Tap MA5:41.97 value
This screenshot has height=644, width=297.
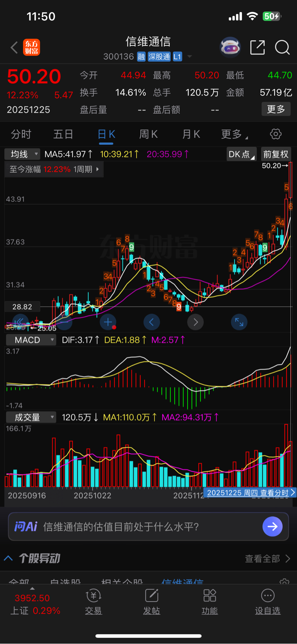(68, 154)
